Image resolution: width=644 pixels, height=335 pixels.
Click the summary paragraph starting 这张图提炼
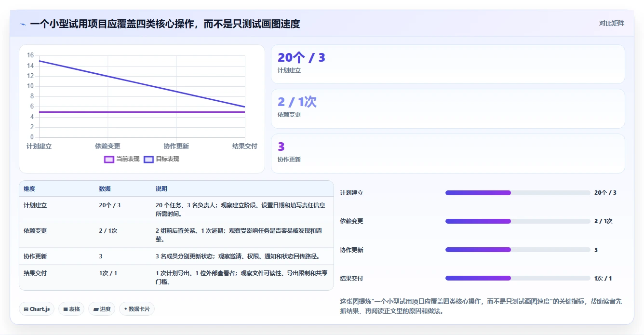click(x=481, y=306)
